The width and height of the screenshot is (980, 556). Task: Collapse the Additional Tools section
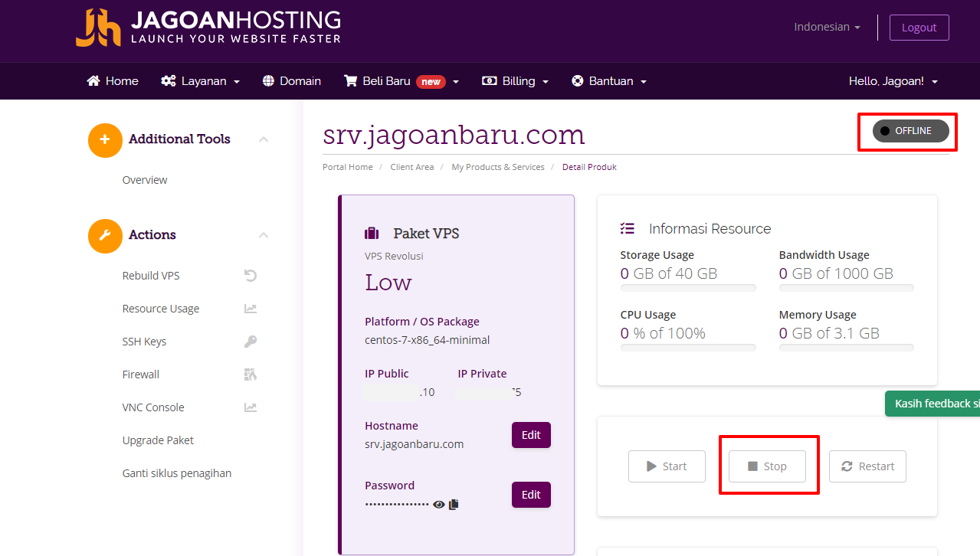coord(264,139)
